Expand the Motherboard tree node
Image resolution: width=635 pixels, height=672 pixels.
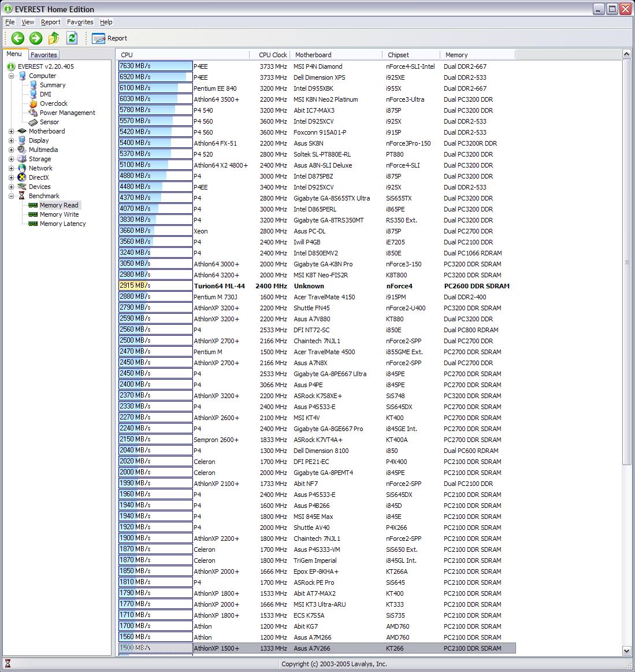point(11,131)
